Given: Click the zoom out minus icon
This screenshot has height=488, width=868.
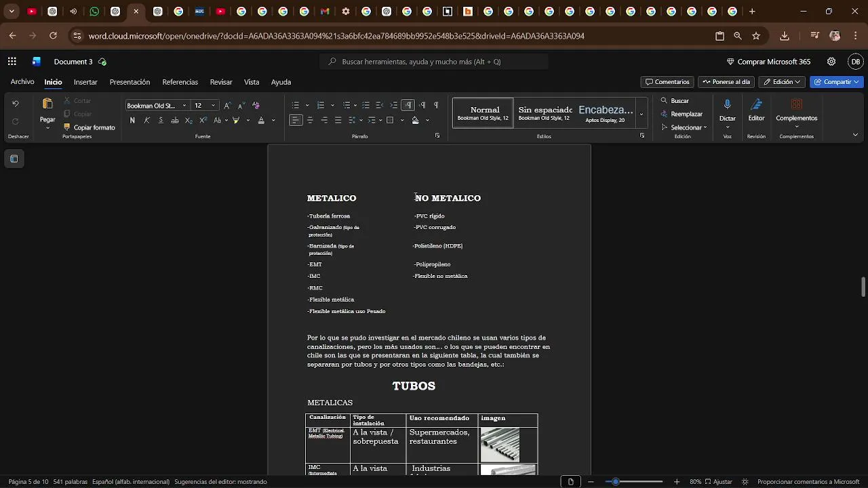Looking at the screenshot, I should [x=591, y=482].
